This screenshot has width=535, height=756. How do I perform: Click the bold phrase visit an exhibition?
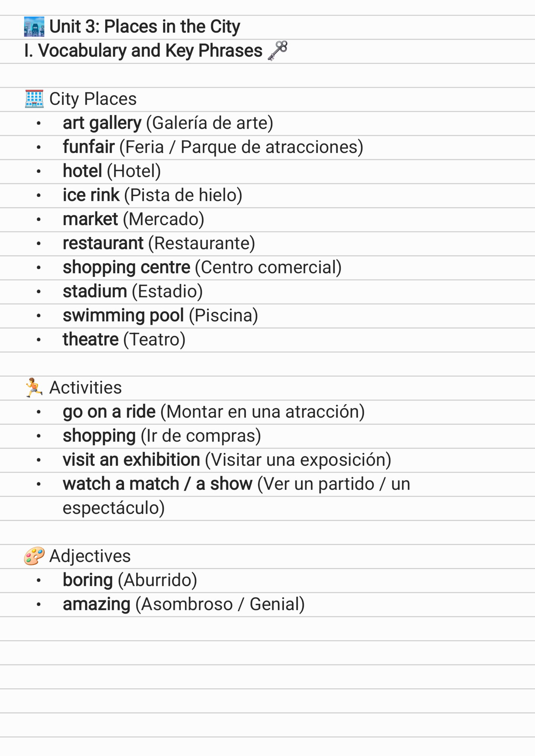(131, 460)
